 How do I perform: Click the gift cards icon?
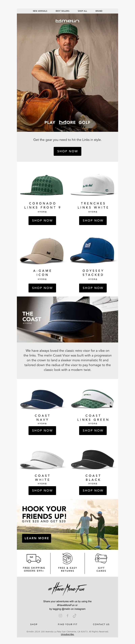click(101, 558)
